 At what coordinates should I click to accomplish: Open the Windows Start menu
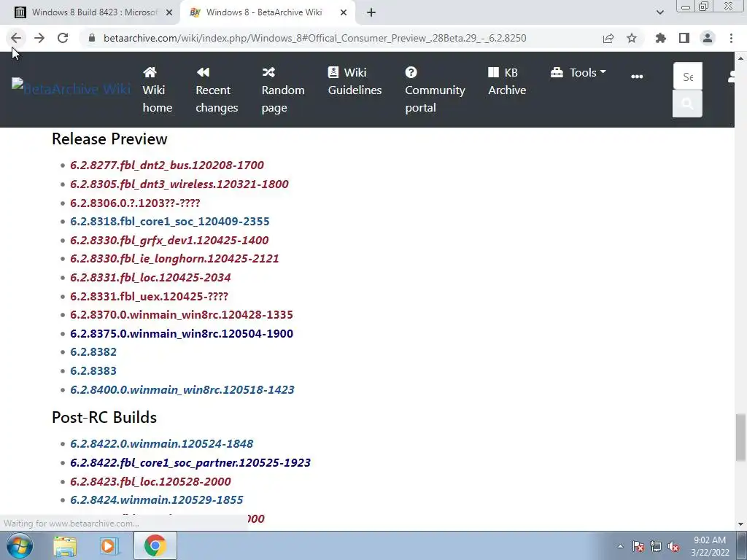19,545
